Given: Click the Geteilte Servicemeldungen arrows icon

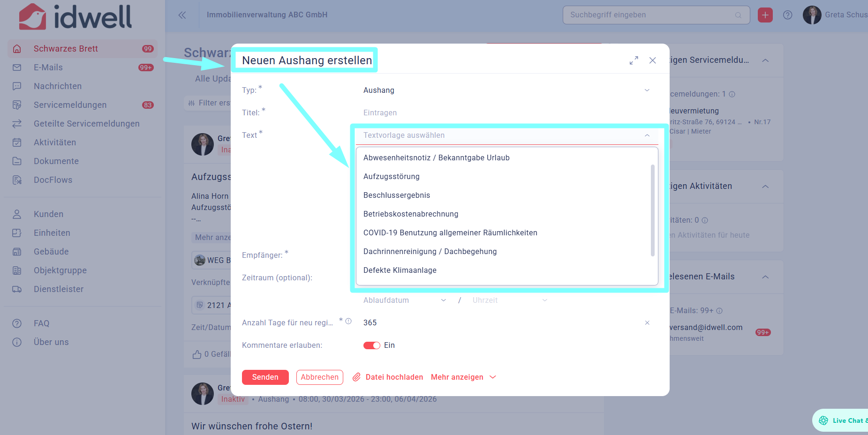Looking at the screenshot, I should 17,124.
